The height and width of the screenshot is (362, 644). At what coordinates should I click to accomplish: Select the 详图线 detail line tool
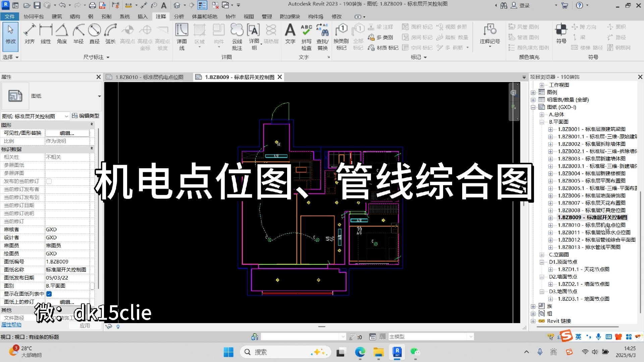(x=181, y=36)
